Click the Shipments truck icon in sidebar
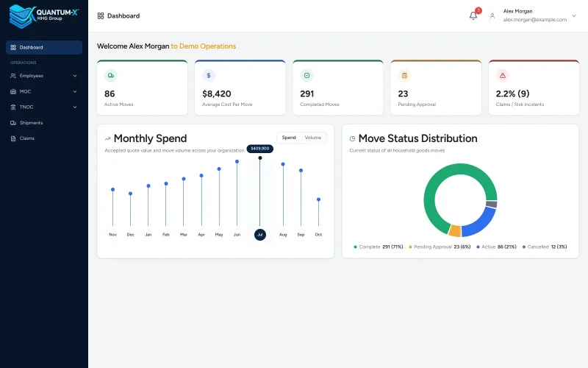Image resolution: width=588 pixels, height=368 pixels. click(x=13, y=123)
